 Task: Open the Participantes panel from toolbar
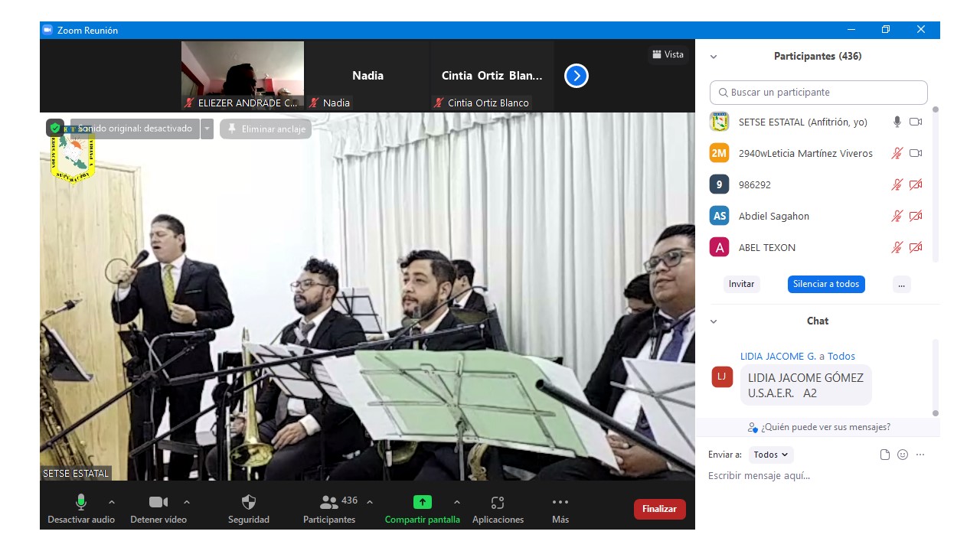329,503
